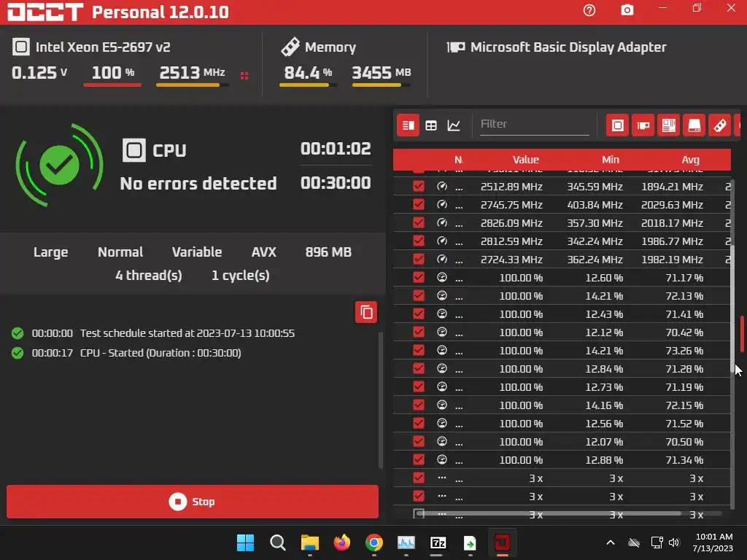The height and width of the screenshot is (560, 747).
Task: Click the 84.4 % memory usage bar
Action: [x=309, y=85]
